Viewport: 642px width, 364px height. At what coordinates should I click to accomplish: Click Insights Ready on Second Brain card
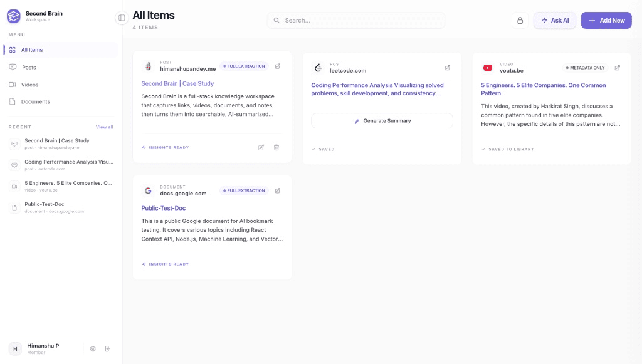[x=166, y=148]
